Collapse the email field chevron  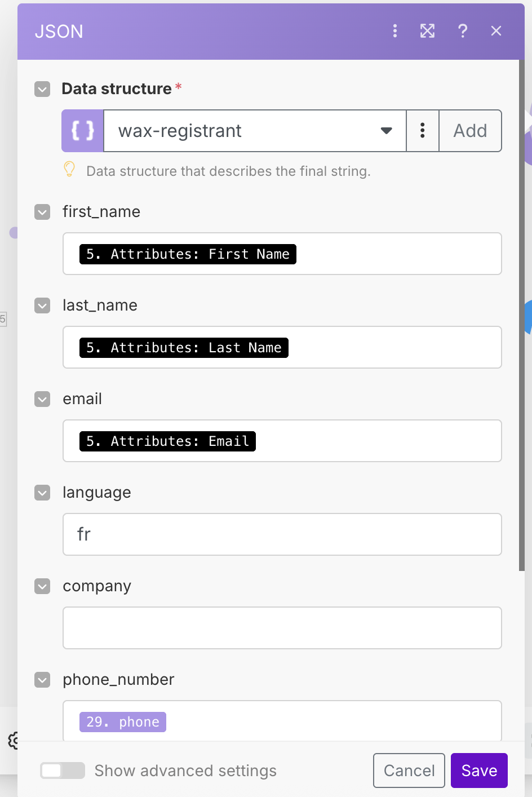point(43,399)
